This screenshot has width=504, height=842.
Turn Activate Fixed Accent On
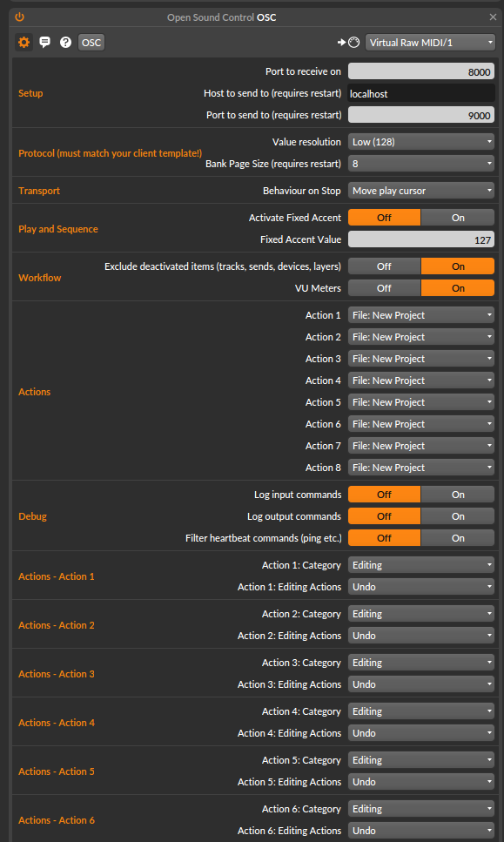point(458,217)
